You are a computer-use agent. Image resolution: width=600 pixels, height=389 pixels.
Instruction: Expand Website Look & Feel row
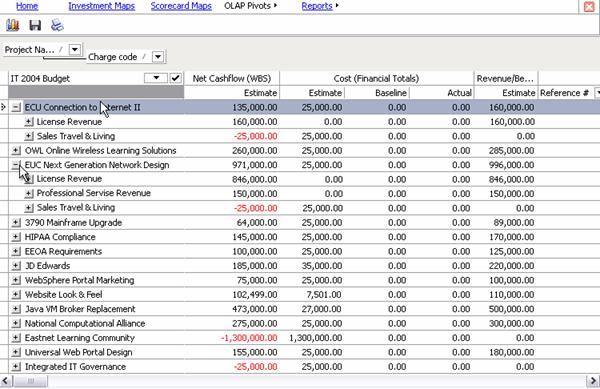point(16,295)
